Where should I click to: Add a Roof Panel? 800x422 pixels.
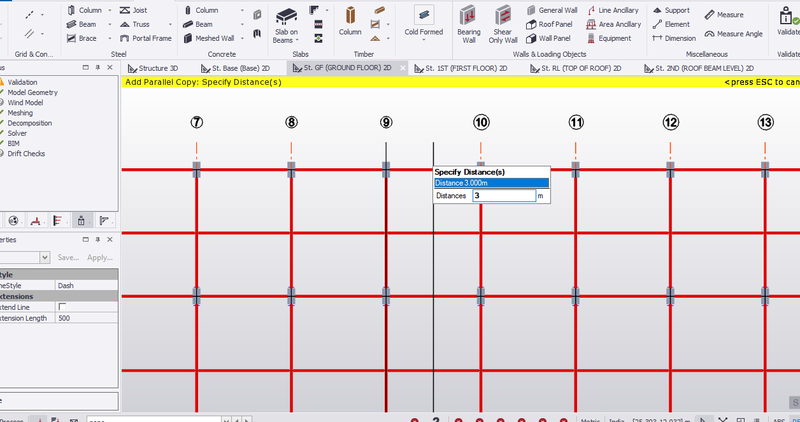coord(549,24)
